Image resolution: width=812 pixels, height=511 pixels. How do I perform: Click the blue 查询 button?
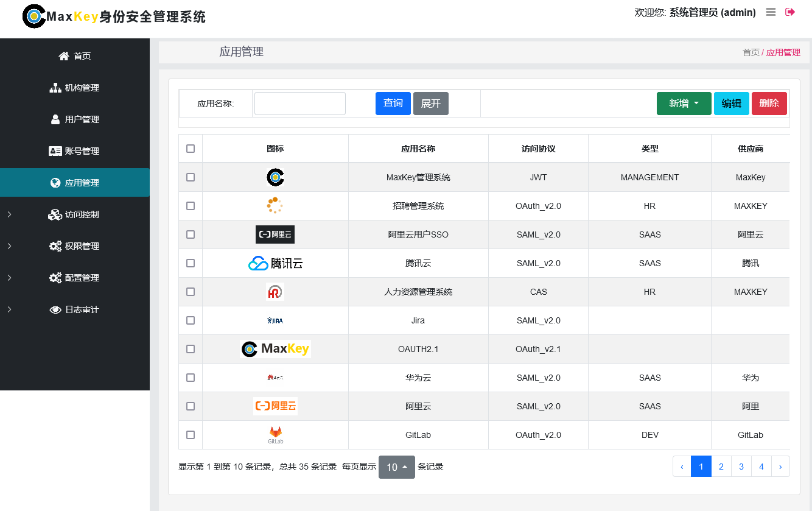tap(393, 104)
